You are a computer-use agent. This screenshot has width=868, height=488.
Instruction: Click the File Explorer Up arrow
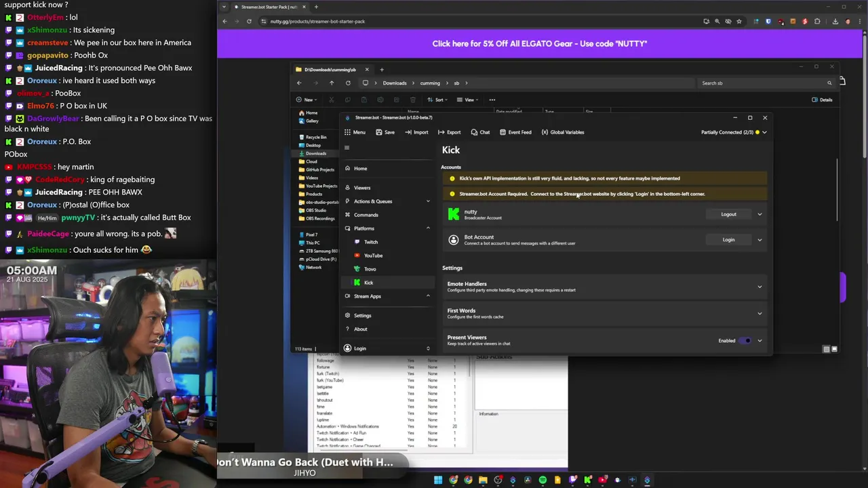point(332,83)
